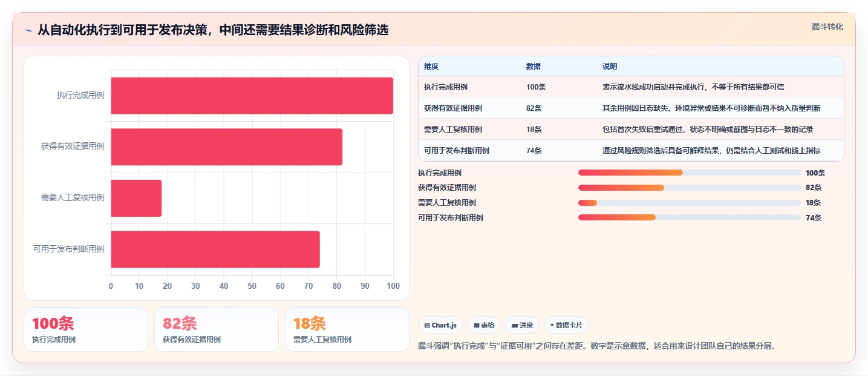Click the 进度 tag chip

click(x=522, y=325)
